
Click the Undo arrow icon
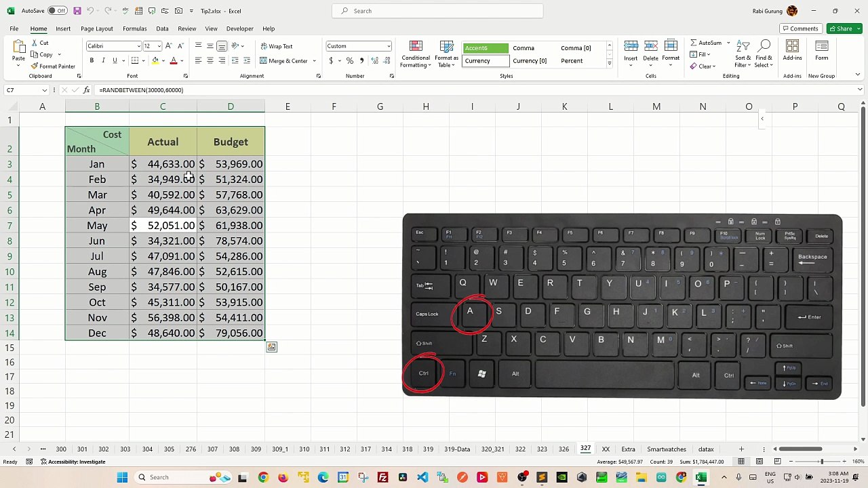(x=90, y=11)
